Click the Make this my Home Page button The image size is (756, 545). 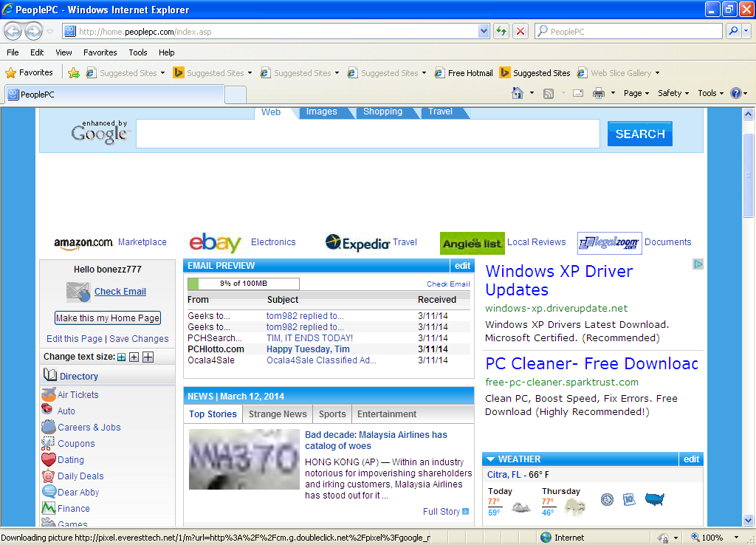coord(108,318)
